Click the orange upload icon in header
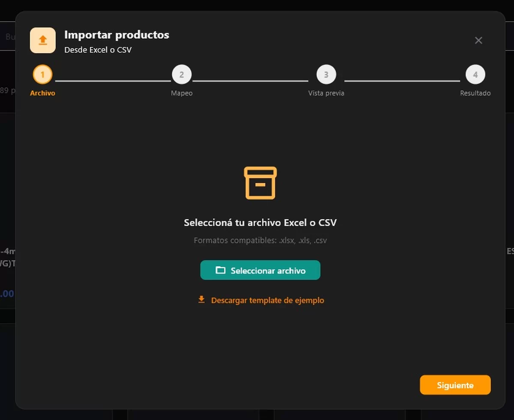This screenshot has width=514, height=420. tap(43, 40)
